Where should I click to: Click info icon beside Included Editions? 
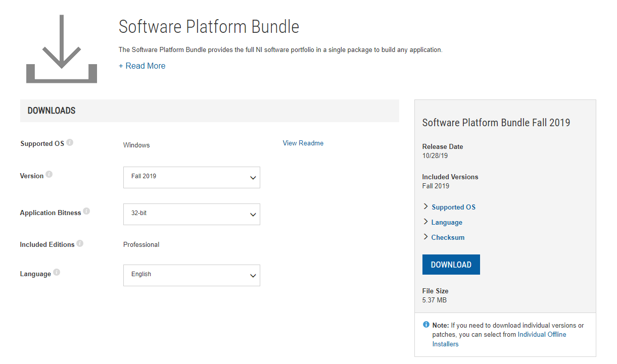(x=80, y=243)
